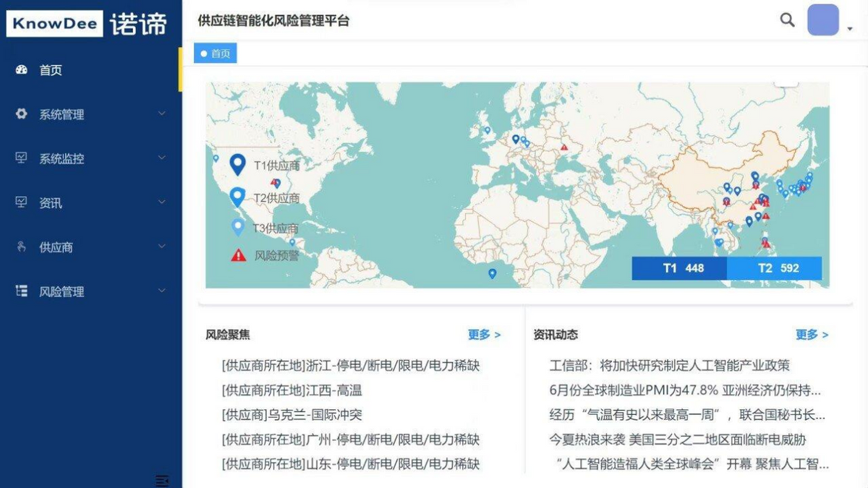
Task: Click the T1 448 count bar
Action: click(x=679, y=268)
